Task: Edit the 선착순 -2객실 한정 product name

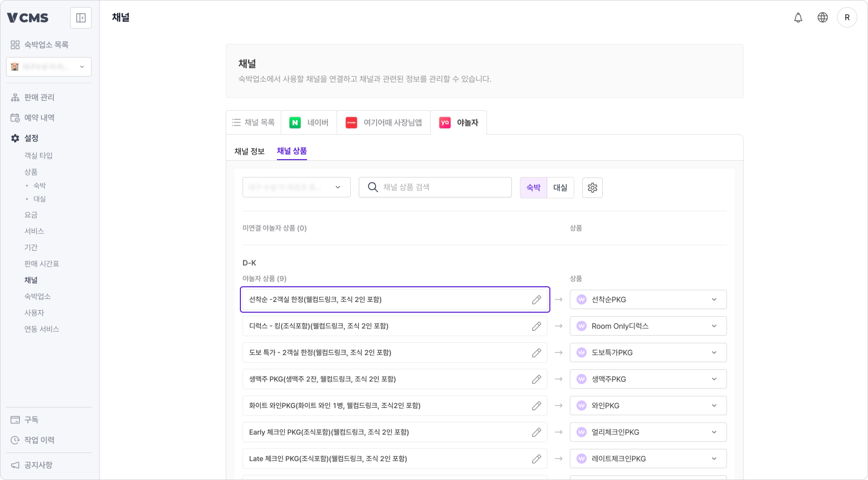Action: click(537, 299)
